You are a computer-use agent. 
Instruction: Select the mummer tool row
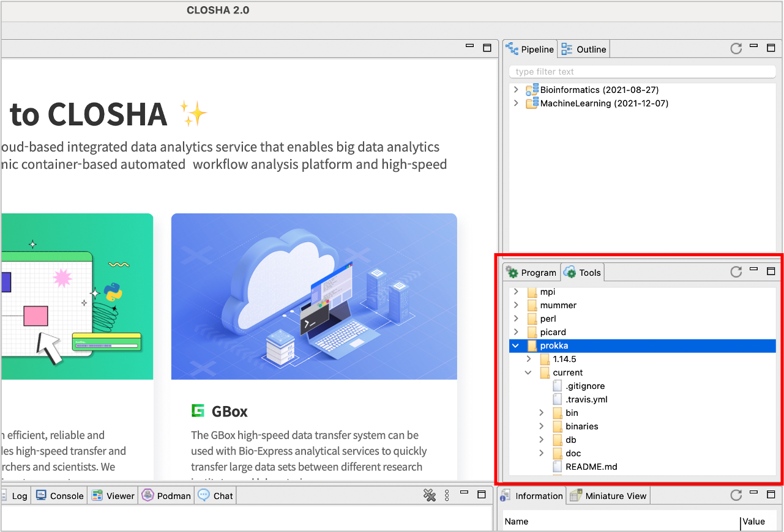click(x=643, y=305)
